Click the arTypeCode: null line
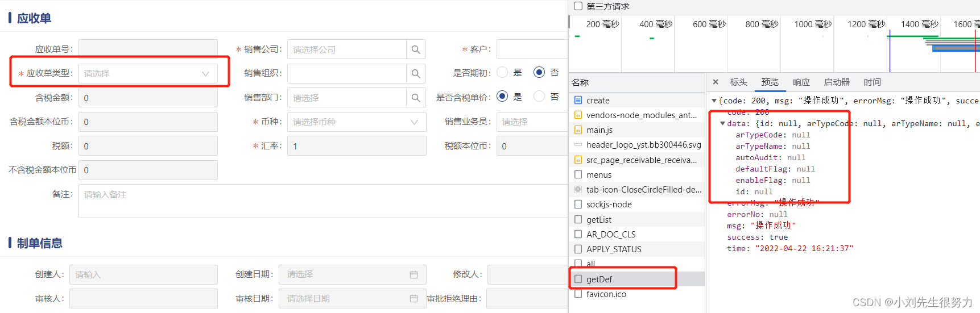 coord(772,135)
